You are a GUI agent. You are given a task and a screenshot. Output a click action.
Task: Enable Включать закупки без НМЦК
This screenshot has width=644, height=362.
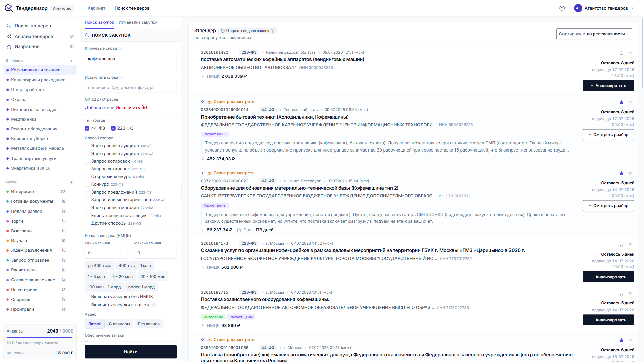pyautogui.click(x=87, y=297)
